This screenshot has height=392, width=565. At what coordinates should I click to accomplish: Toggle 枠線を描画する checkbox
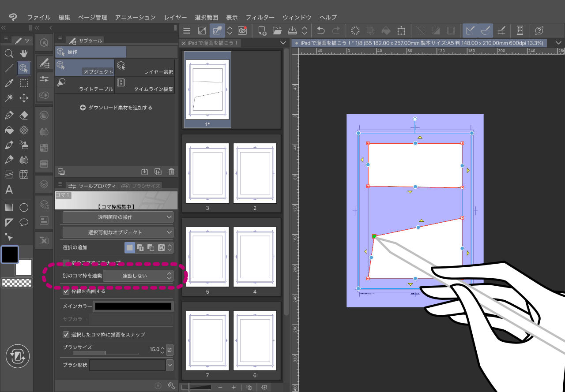click(66, 291)
